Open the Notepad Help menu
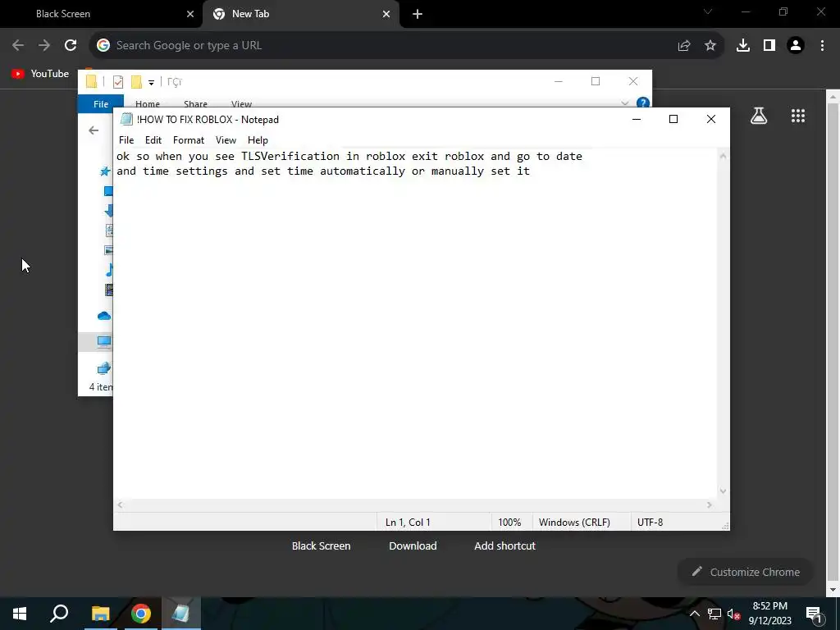 [258, 139]
